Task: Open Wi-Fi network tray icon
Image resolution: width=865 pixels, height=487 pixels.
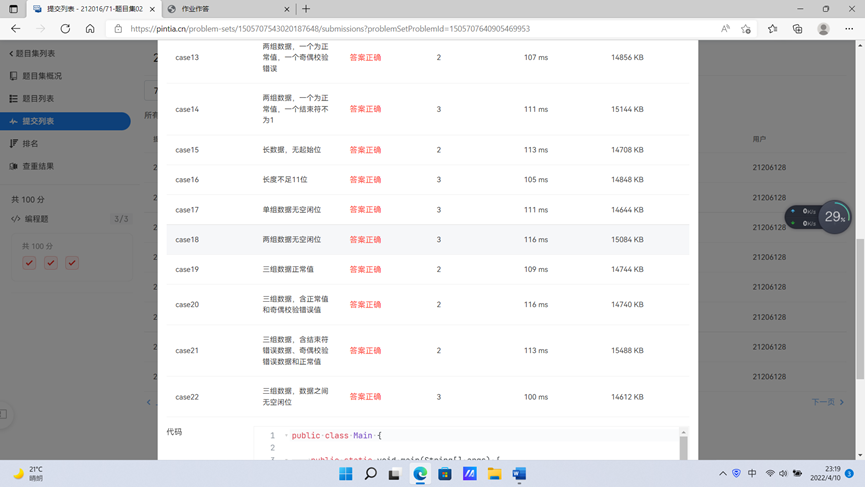Action: (x=770, y=473)
